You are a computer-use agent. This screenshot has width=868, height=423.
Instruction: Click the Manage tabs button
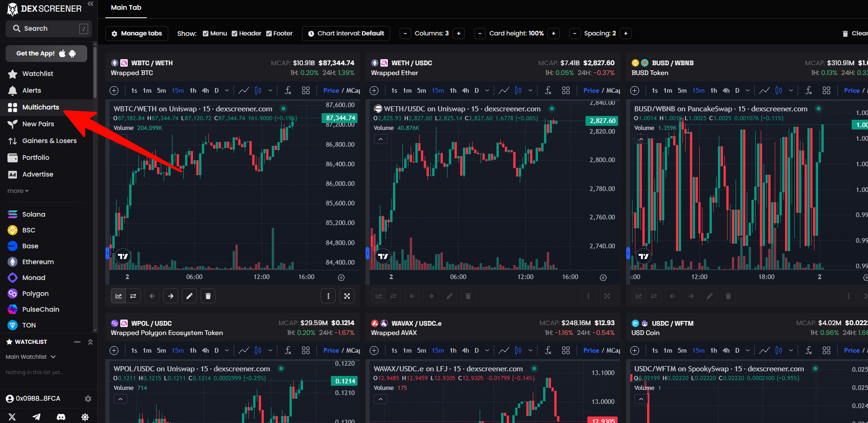tap(137, 34)
